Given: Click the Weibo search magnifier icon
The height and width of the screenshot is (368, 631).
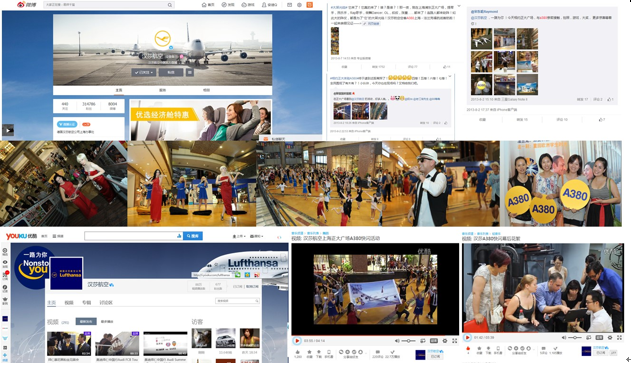Looking at the screenshot, I should (170, 5).
